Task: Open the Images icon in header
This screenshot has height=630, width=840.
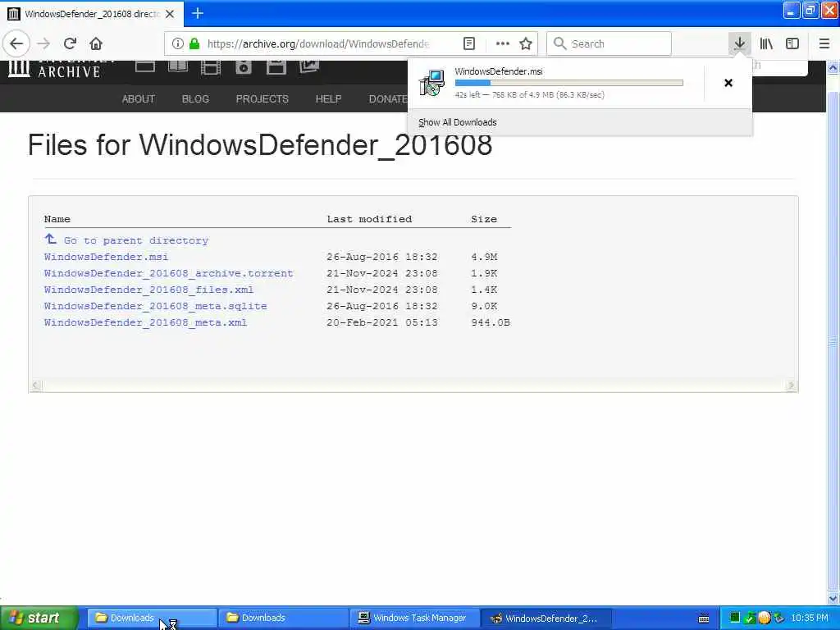Action: pos(309,66)
